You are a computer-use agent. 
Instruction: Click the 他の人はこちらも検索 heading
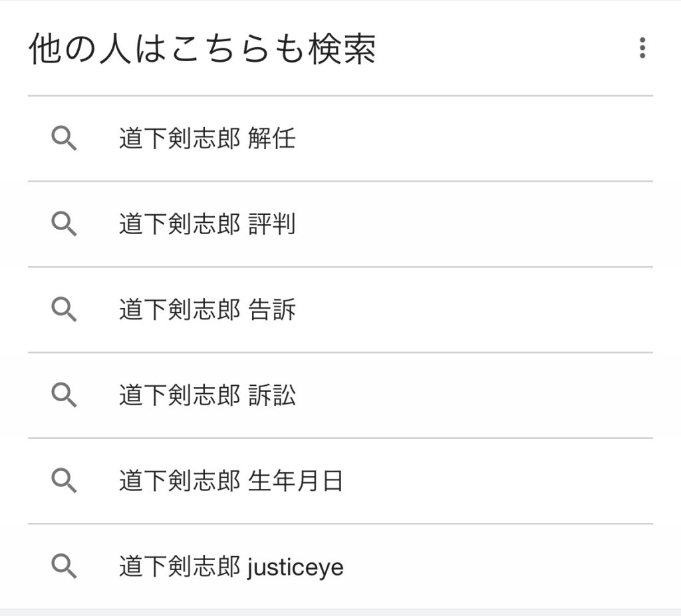pos(202,49)
